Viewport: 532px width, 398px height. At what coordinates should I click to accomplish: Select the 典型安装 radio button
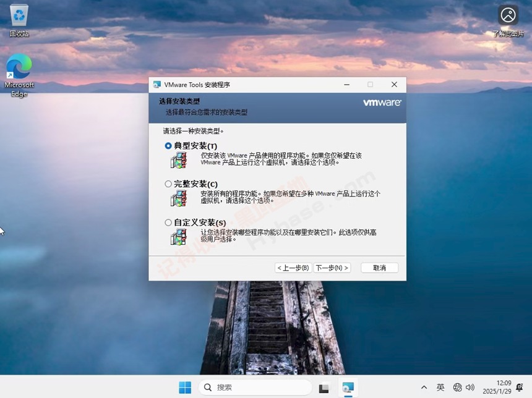(168, 146)
